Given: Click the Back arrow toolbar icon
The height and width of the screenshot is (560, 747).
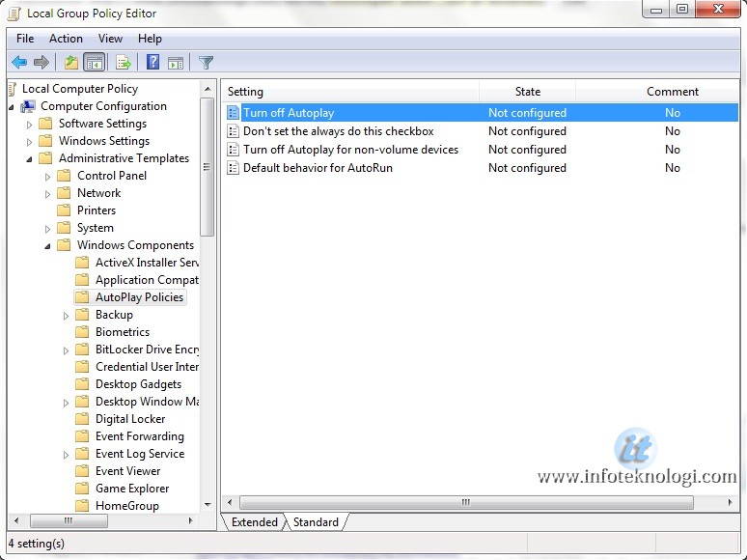Looking at the screenshot, I should [19, 63].
